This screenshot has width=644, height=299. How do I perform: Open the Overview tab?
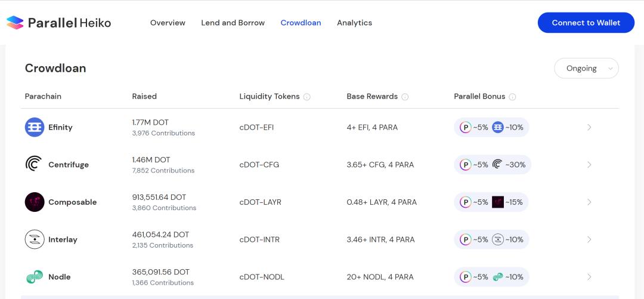pyautogui.click(x=168, y=23)
